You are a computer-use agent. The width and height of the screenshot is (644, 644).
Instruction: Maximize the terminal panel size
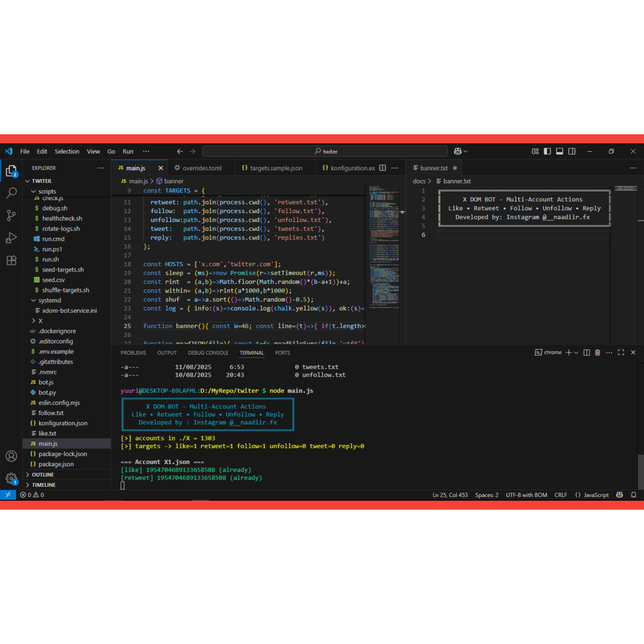[x=621, y=352]
